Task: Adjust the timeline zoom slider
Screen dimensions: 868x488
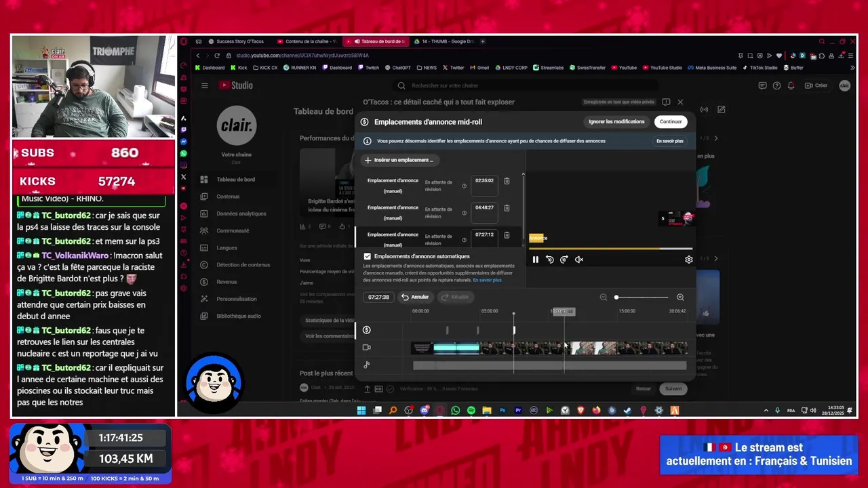Action: [642, 297]
